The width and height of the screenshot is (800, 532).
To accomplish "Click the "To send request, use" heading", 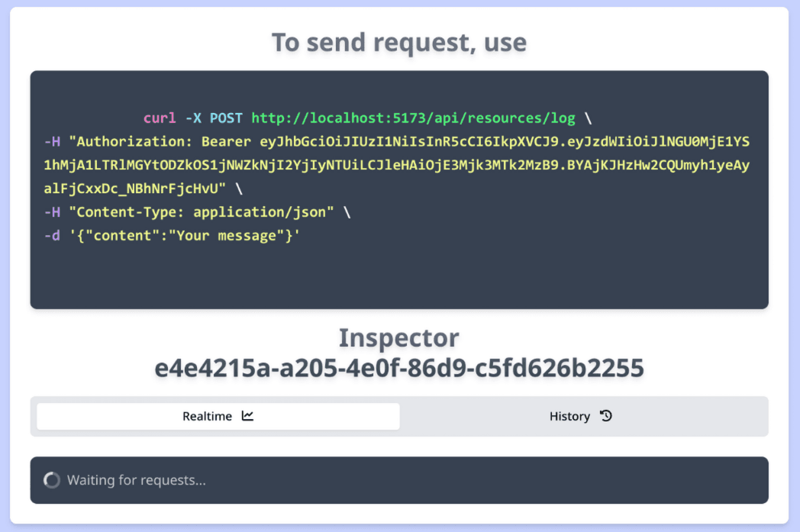I will point(399,43).
